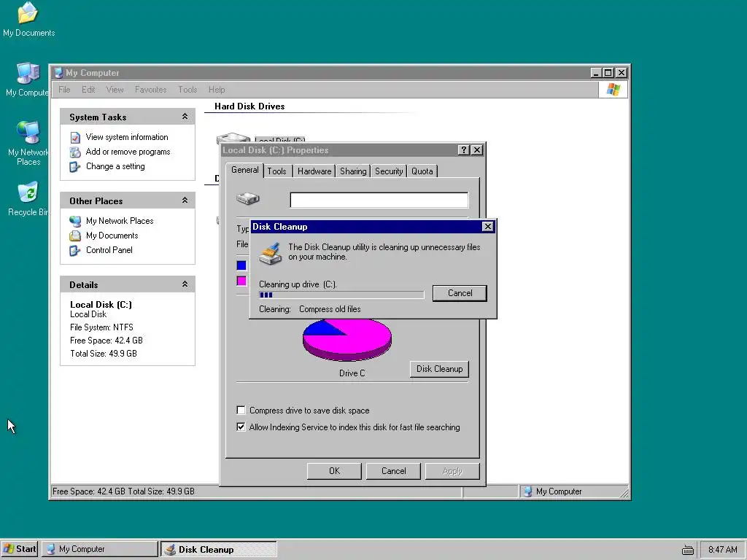Switch to the Tools tab in Properties
Image resolution: width=747 pixels, height=560 pixels.
(x=276, y=171)
